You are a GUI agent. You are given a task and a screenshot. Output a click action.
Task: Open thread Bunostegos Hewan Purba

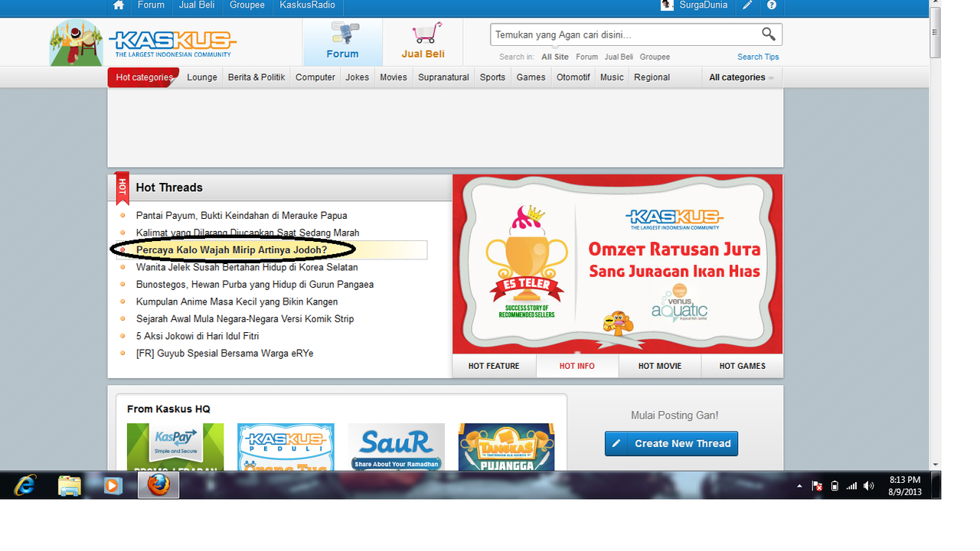pyautogui.click(x=255, y=285)
